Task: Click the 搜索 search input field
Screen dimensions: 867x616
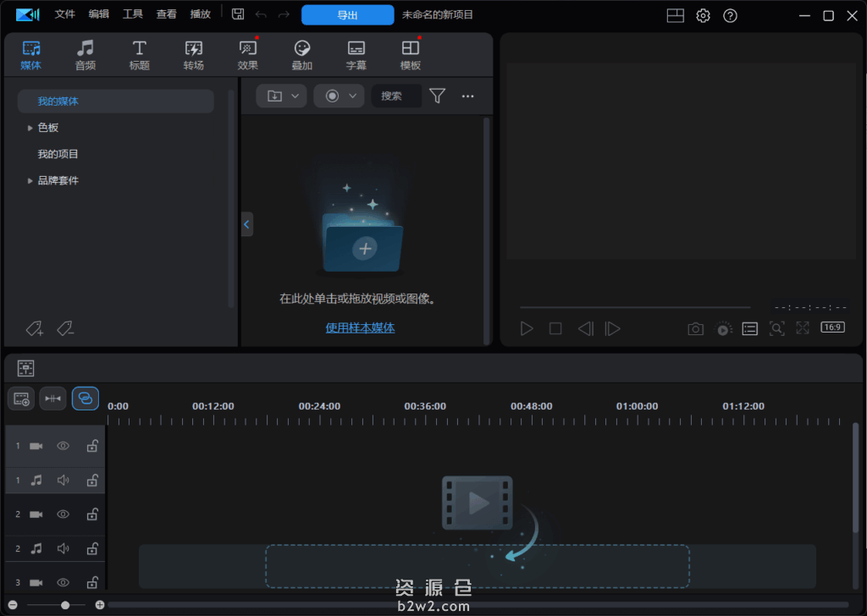Action: [395, 96]
